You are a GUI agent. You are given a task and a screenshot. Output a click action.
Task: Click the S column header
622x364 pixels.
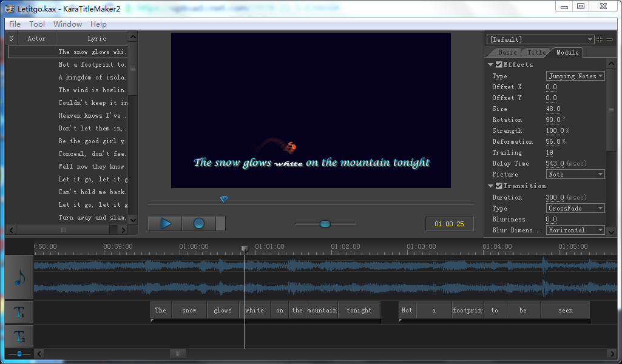11,38
